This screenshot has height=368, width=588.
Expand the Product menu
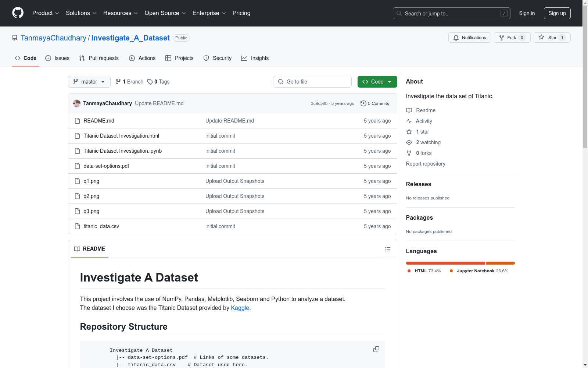click(46, 13)
